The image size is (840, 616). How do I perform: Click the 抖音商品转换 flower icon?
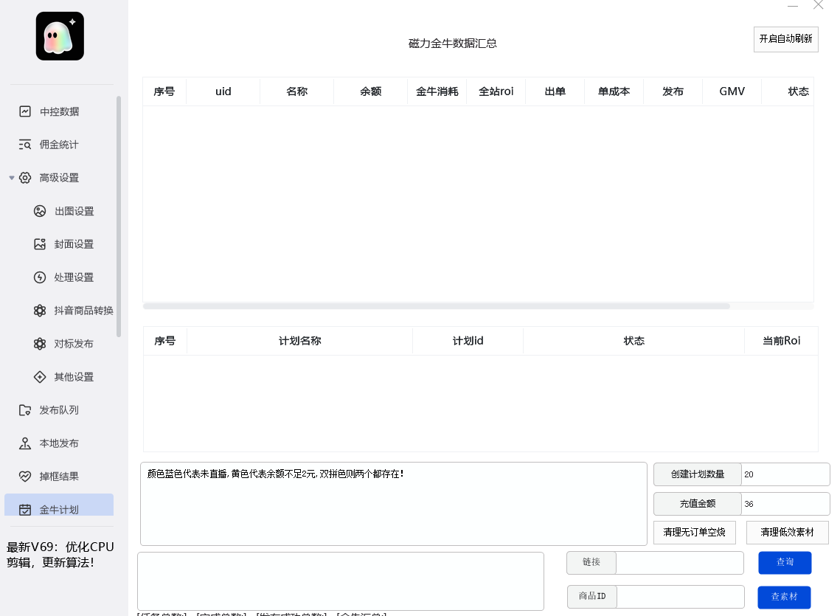tap(40, 311)
